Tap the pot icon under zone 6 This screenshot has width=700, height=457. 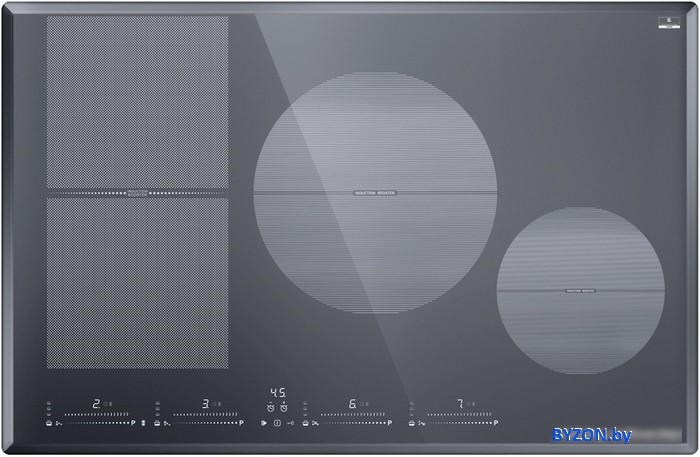(x=306, y=423)
